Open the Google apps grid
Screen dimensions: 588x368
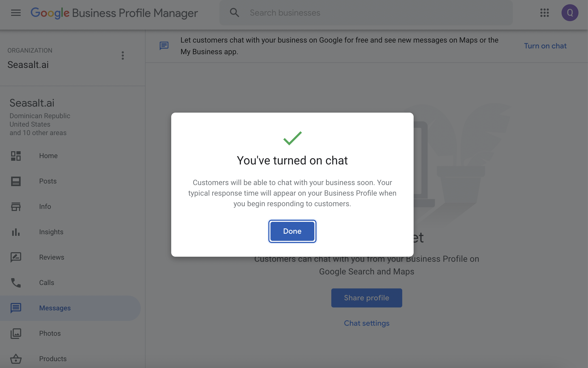click(x=544, y=13)
